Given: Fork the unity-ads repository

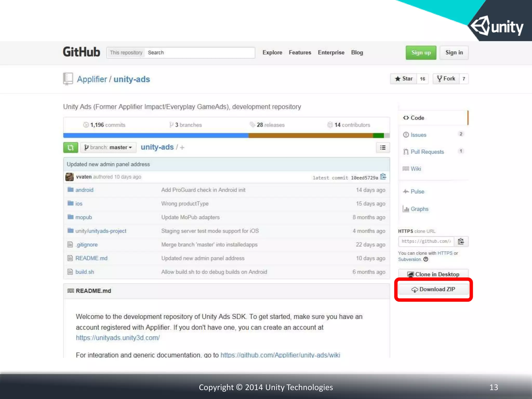Looking at the screenshot, I should click(x=446, y=79).
